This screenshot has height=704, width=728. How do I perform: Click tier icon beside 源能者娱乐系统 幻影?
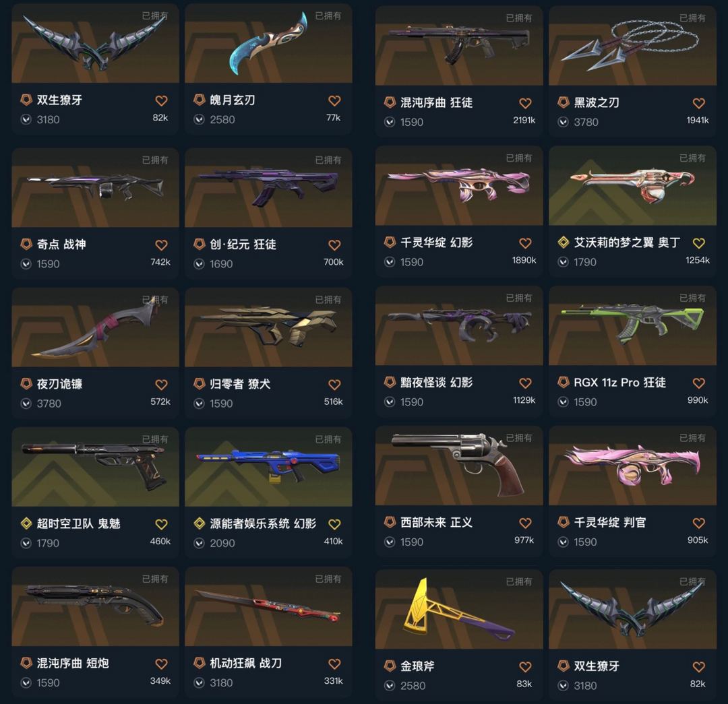click(199, 523)
